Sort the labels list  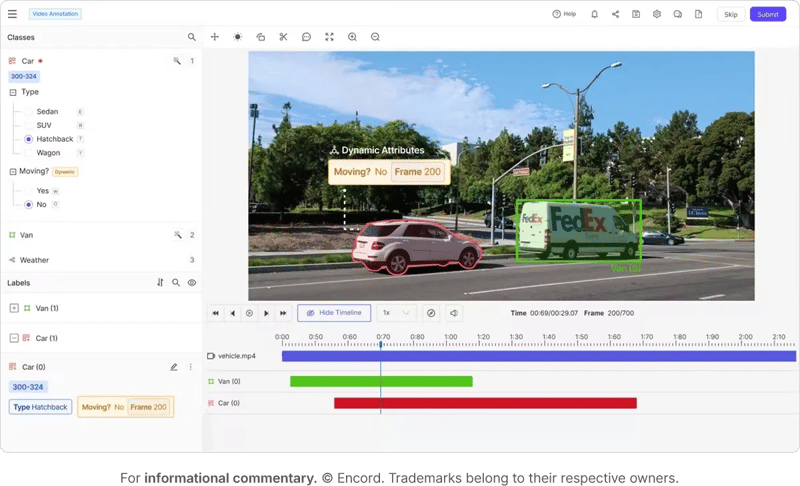click(160, 283)
